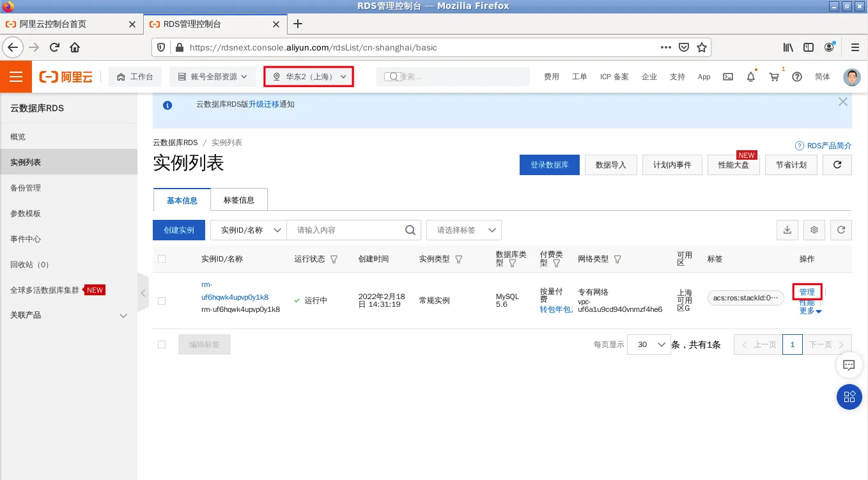Filter by 实例类型 funnel icon

(458, 259)
